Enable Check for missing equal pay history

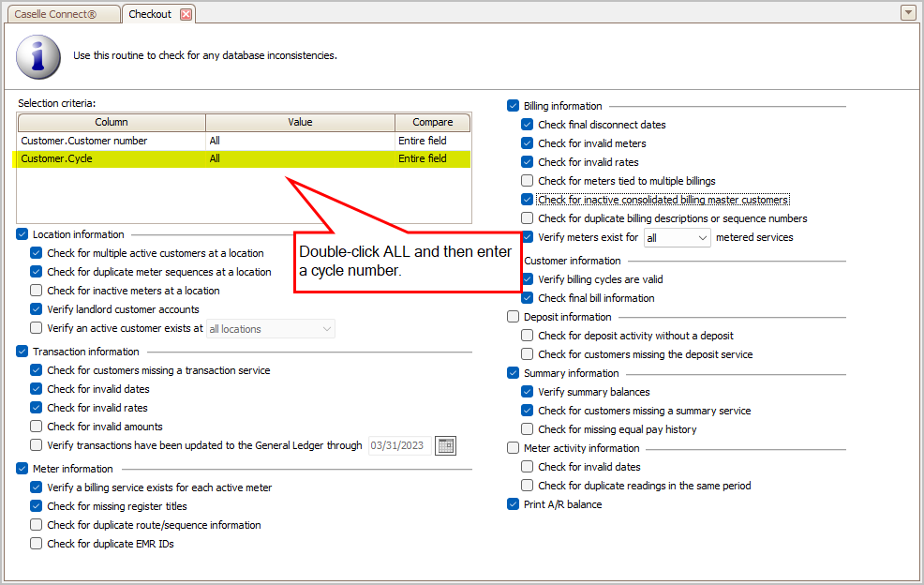coord(528,429)
